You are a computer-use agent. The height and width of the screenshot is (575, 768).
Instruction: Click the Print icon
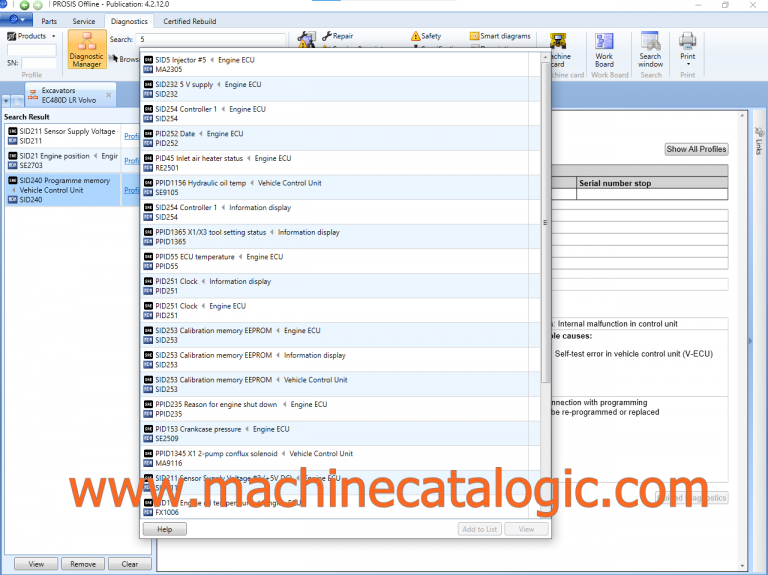(x=688, y=41)
